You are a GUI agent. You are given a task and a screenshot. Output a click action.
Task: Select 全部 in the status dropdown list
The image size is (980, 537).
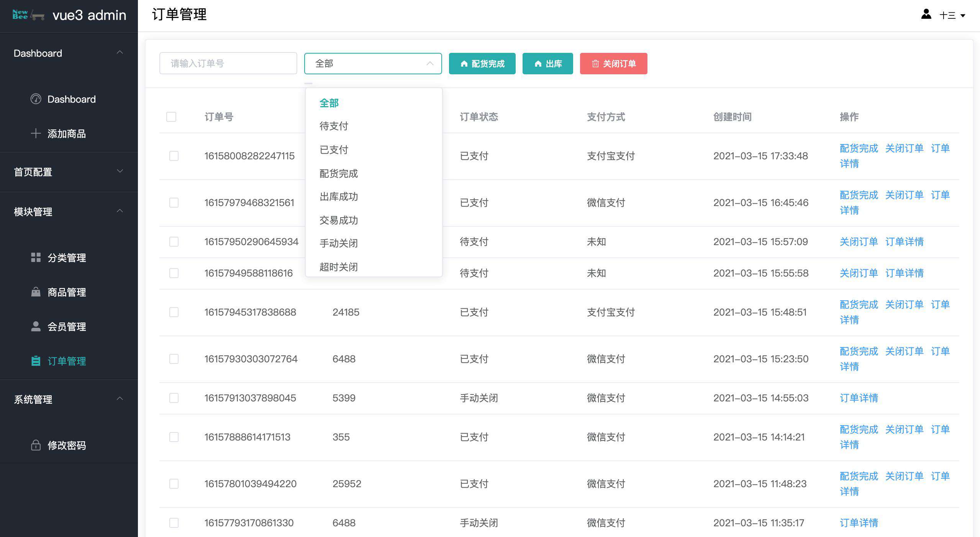pos(374,103)
